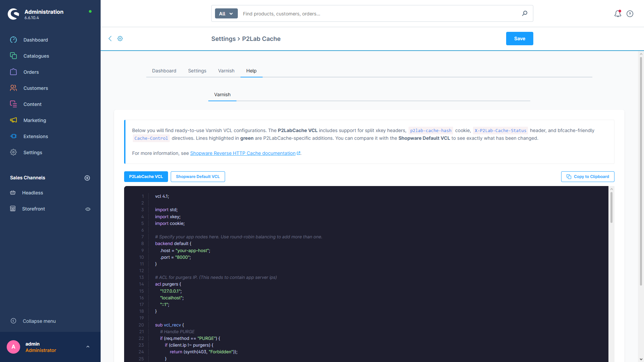The image size is (644, 362).
Task: Open Marketing in the sidebar menu
Action: pyautogui.click(x=35, y=120)
